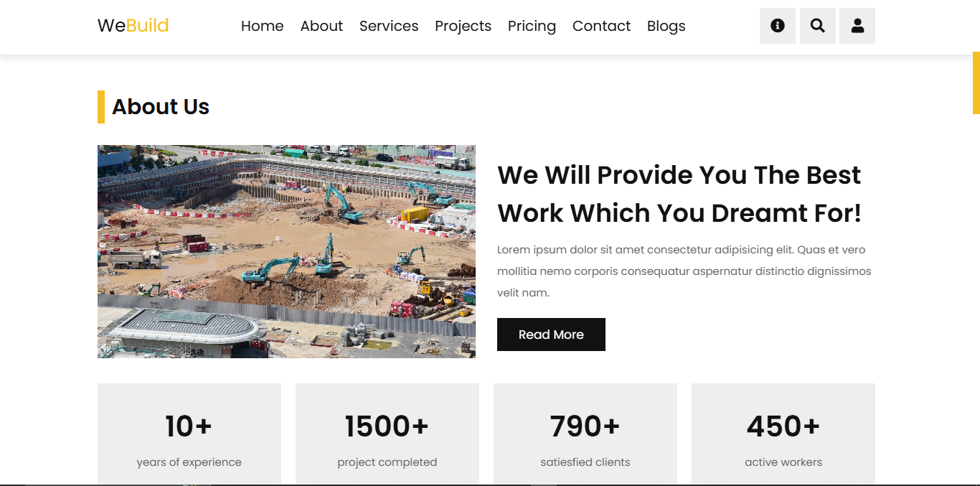Open the About menu item
The image size is (980, 486).
[x=321, y=26]
